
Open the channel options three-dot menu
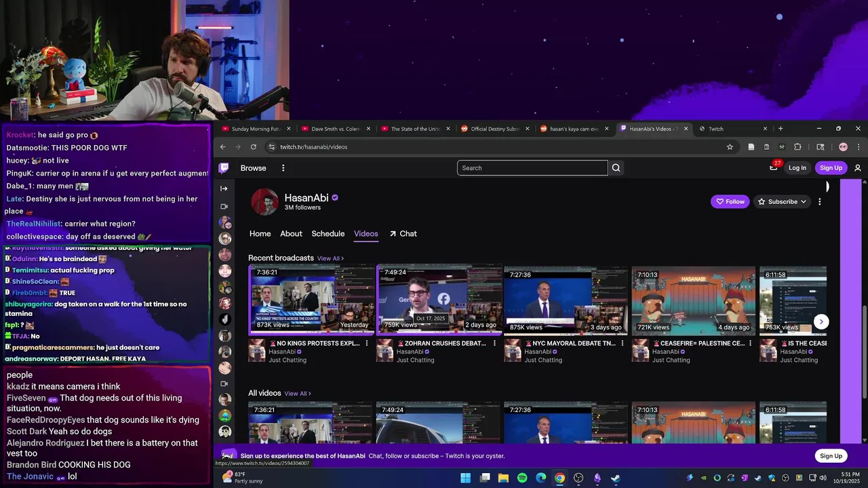[x=820, y=201]
